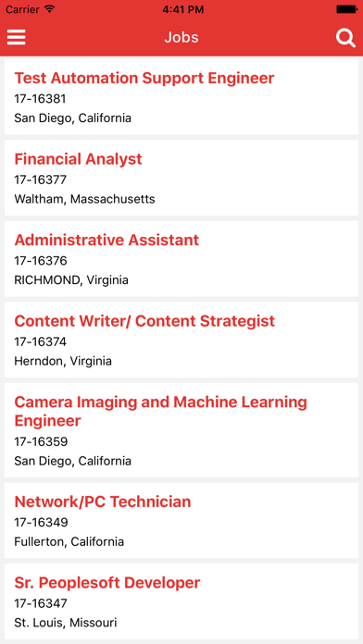Tap job number 17-16381
This screenshot has width=363, height=644.
[41, 99]
